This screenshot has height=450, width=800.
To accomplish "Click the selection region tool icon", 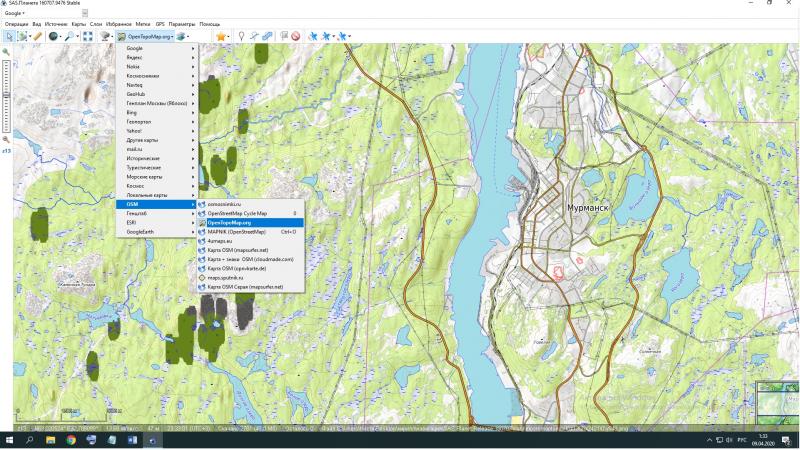I will coord(22,36).
